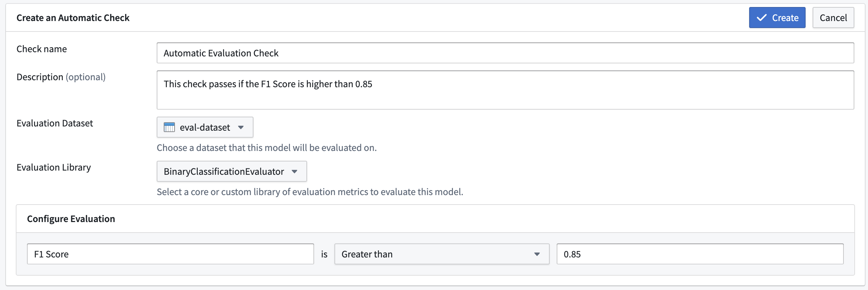Cancel the automatic check creation
868x290 pixels.
point(833,18)
